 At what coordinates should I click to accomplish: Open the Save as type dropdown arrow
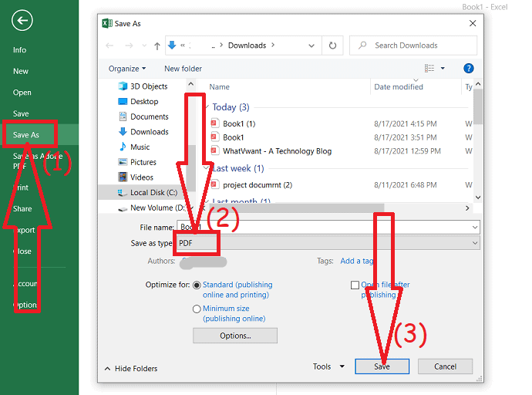475,243
